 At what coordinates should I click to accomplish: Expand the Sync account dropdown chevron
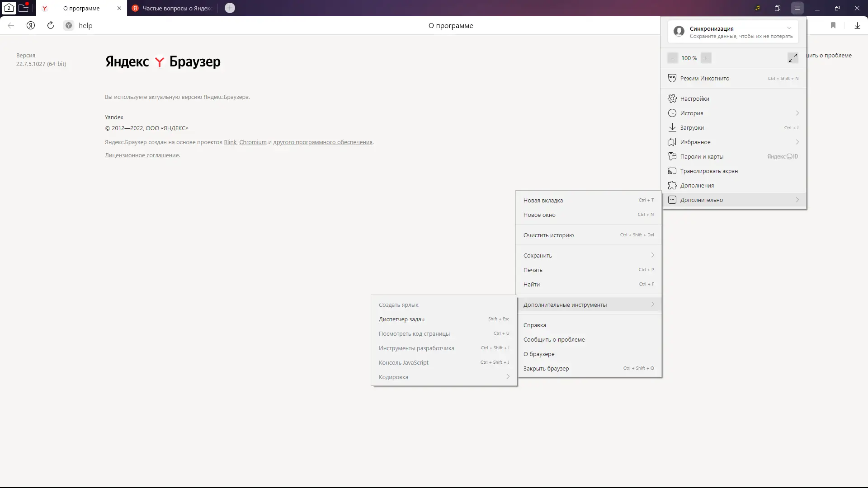click(789, 28)
